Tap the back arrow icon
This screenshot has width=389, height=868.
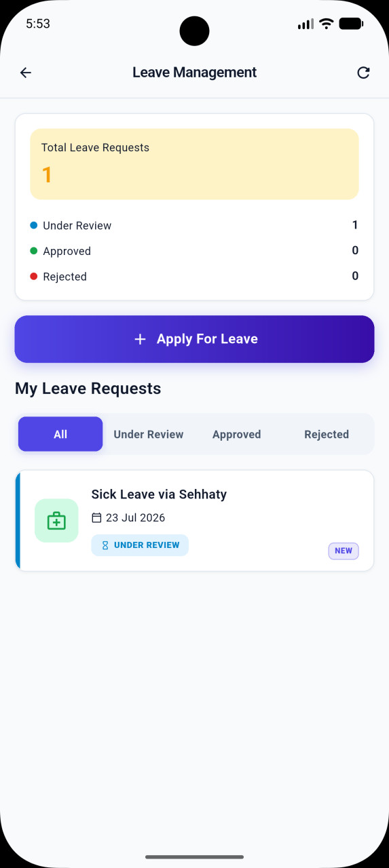click(x=26, y=73)
